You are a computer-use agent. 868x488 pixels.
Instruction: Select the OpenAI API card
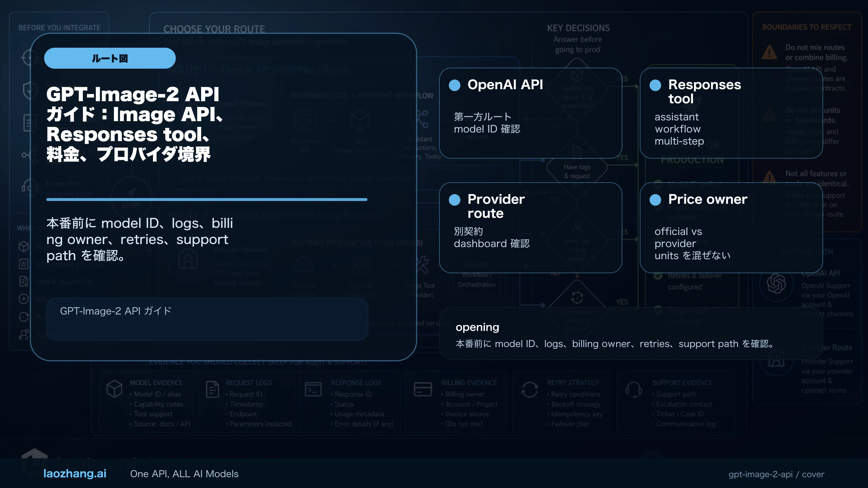[x=531, y=113]
